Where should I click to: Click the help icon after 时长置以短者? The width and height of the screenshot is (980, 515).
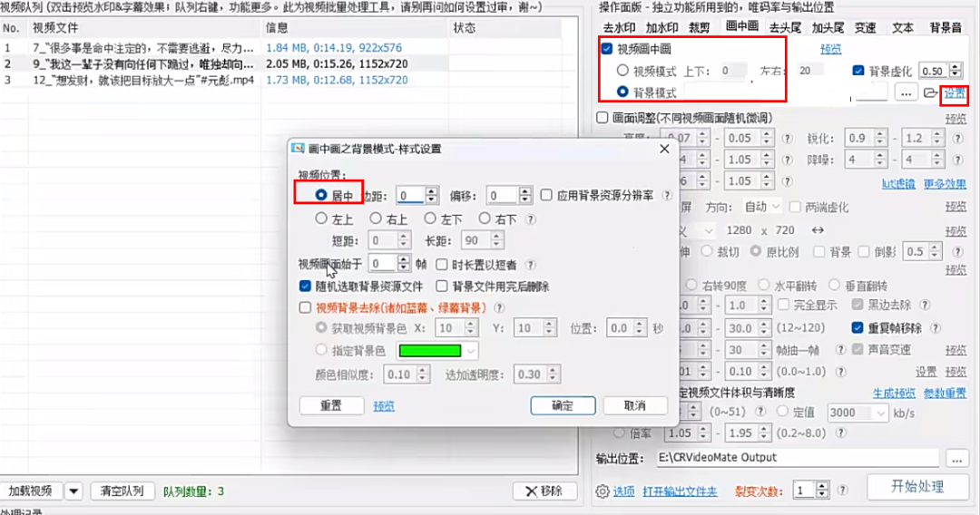pyautogui.click(x=531, y=265)
